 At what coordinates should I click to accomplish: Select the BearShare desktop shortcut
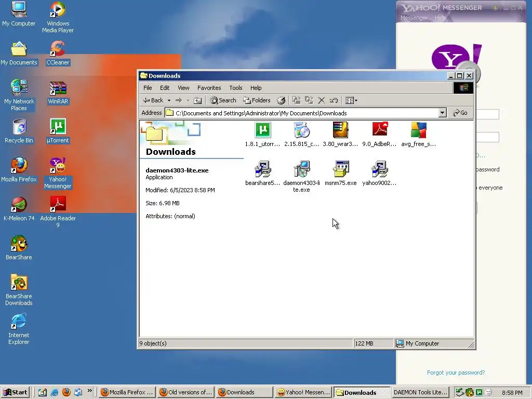[x=19, y=248]
